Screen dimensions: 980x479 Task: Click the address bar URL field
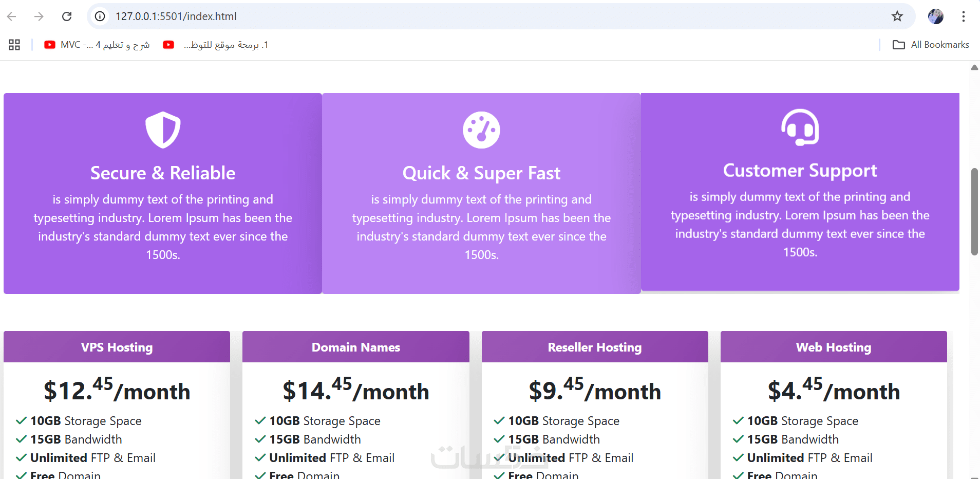[x=462, y=16]
